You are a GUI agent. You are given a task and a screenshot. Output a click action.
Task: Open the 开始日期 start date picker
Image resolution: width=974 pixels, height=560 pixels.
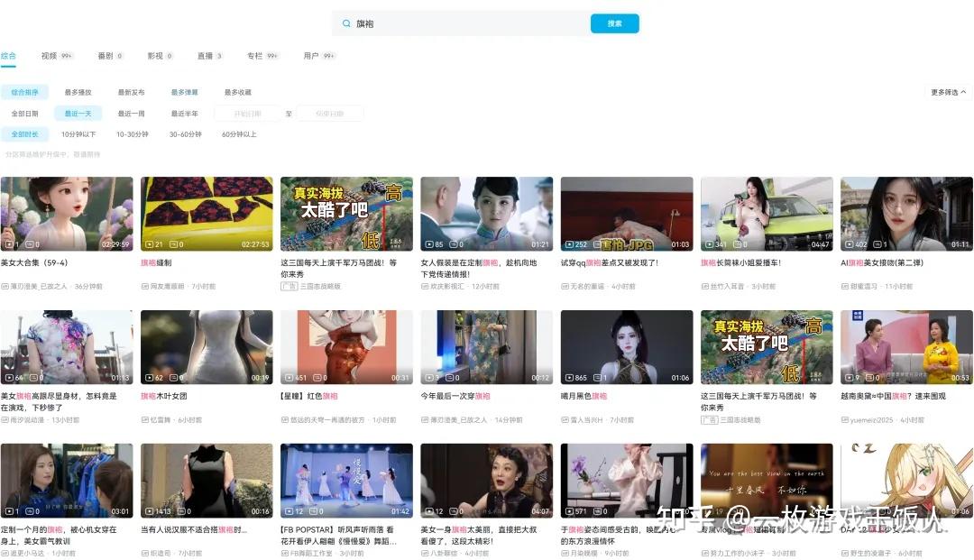click(249, 113)
